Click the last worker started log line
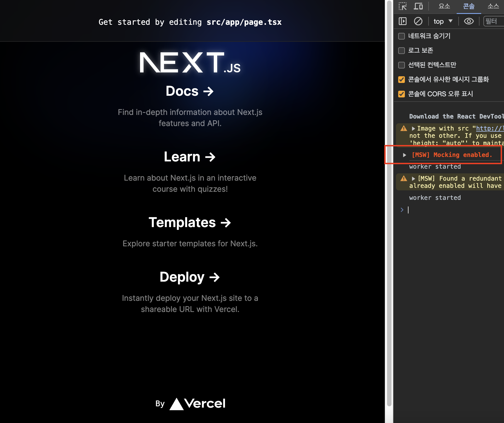Screen dimensions: 504x423 (x=435, y=198)
